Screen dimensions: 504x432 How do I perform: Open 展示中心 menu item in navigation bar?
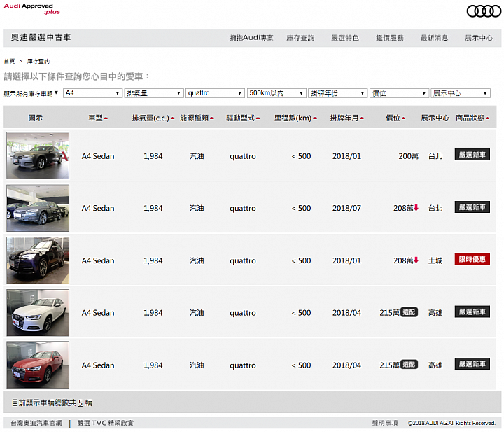point(479,38)
